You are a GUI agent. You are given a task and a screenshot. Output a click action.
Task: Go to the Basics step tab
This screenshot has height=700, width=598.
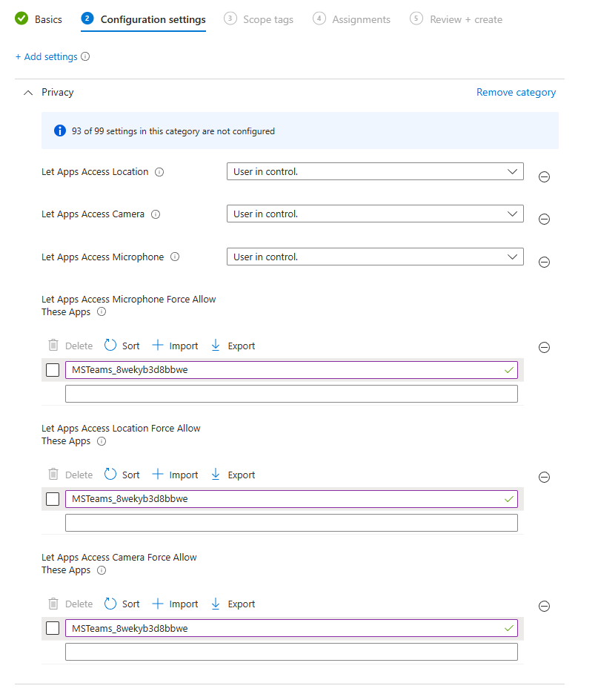pos(39,19)
